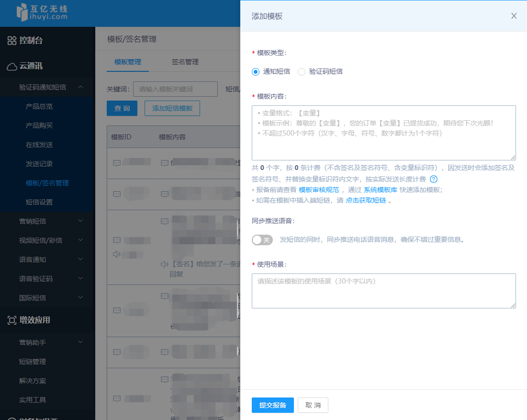This screenshot has width=527, height=420.
Task: Close the 添加模板 panel with X
Action: point(514,16)
